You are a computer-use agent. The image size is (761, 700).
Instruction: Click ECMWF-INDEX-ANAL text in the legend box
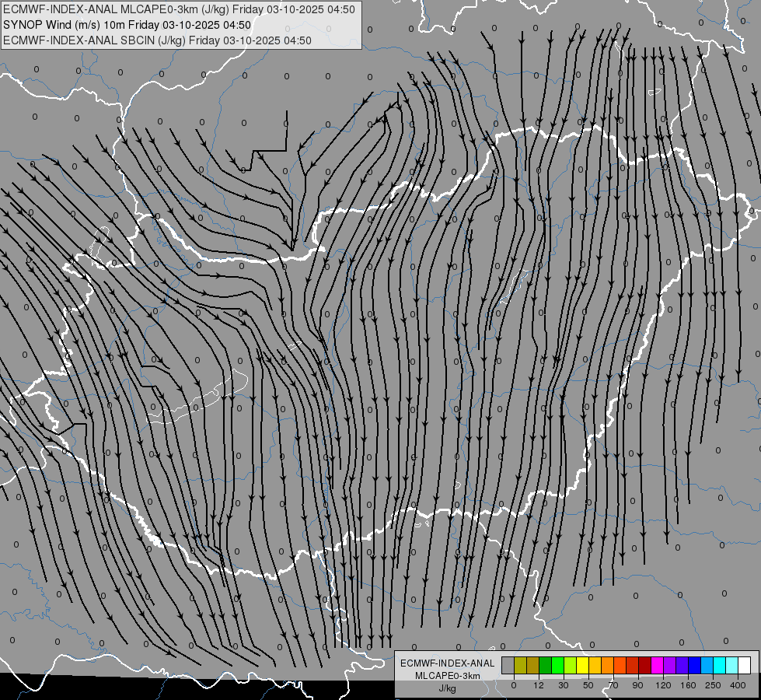[448, 663]
